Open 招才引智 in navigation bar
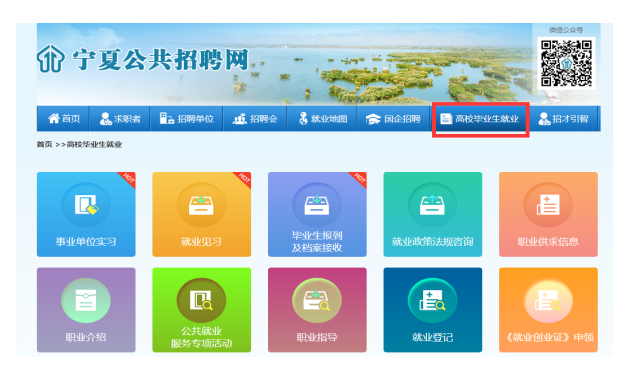Screen dimensions: 630x373 (563, 119)
